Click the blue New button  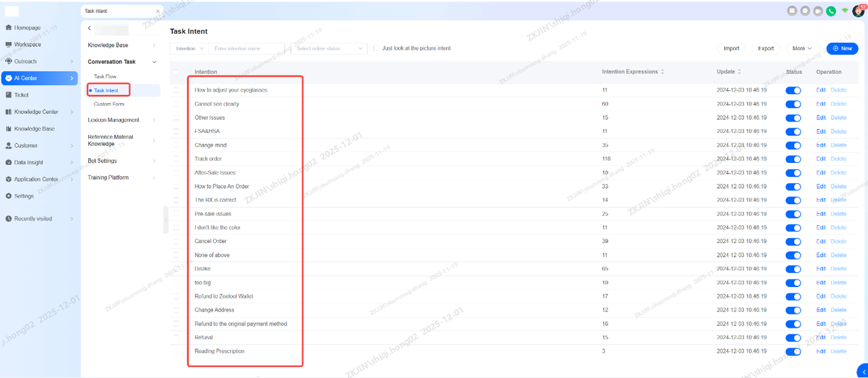pyautogui.click(x=842, y=48)
